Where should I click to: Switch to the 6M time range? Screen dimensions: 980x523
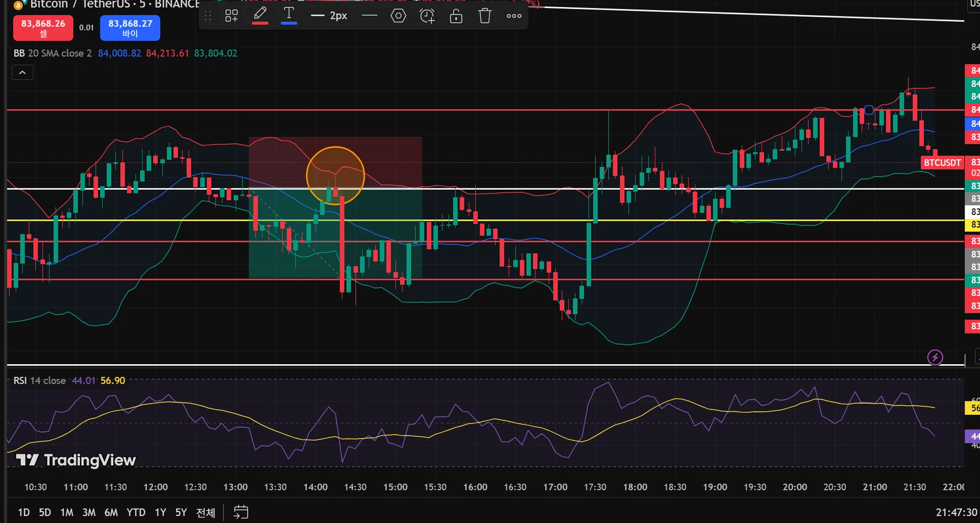coord(111,512)
